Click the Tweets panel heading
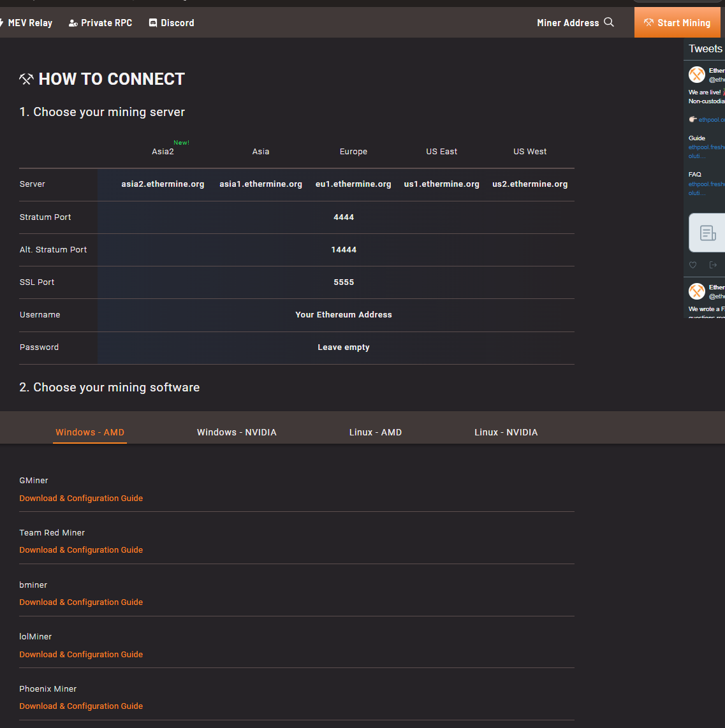Screen dimensions: 725x728 [x=705, y=48]
